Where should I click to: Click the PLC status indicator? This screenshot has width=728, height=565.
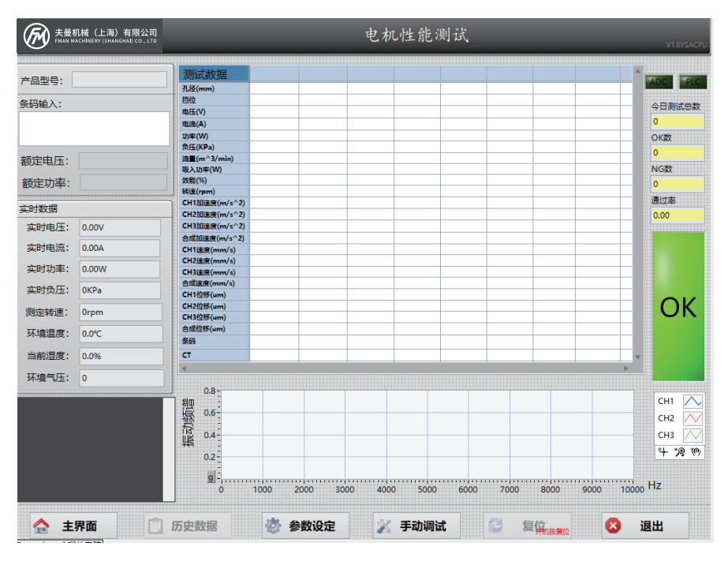pos(693,82)
